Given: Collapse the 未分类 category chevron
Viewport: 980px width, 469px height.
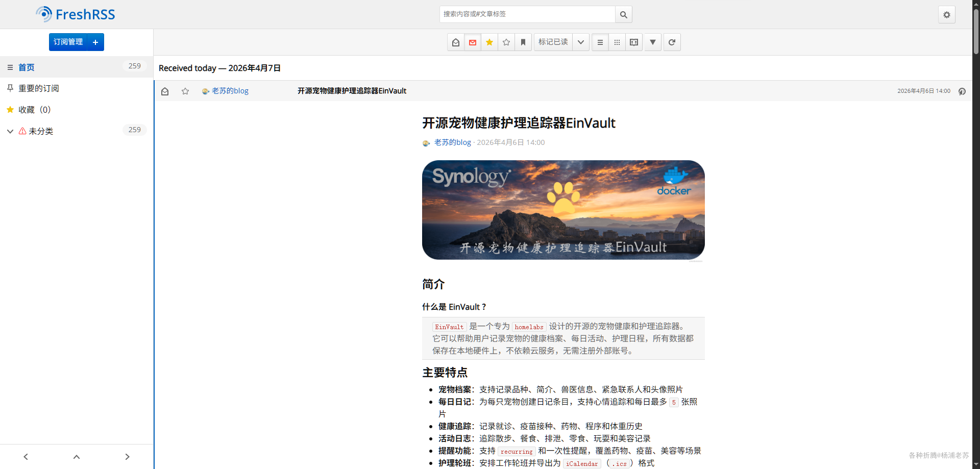Looking at the screenshot, I should coord(10,131).
